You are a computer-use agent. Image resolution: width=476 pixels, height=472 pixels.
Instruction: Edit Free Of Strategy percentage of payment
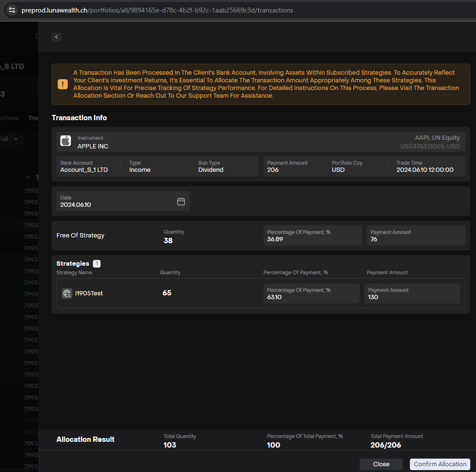click(x=312, y=236)
